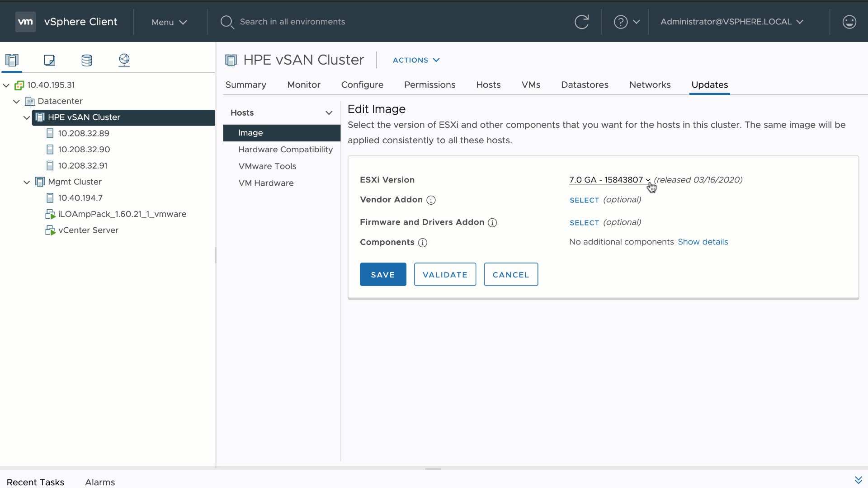Click the feedback smiley icon
This screenshot has height=488, width=868.
pos(849,22)
